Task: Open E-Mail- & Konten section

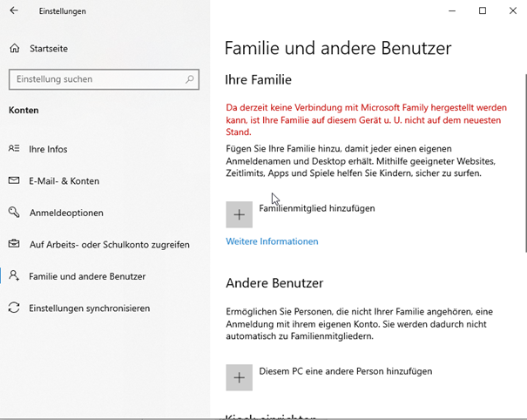Action: pyautogui.click(x=64, y=181)
